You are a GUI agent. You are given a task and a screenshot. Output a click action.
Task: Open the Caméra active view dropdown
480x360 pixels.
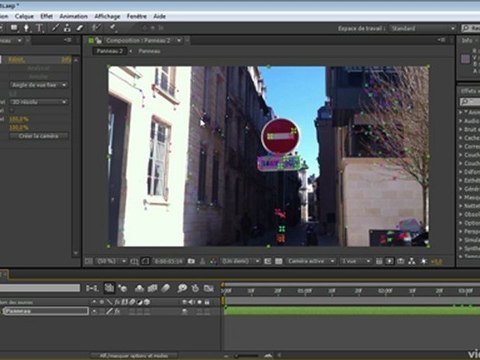pyautogui.click(x=310, y=261)
